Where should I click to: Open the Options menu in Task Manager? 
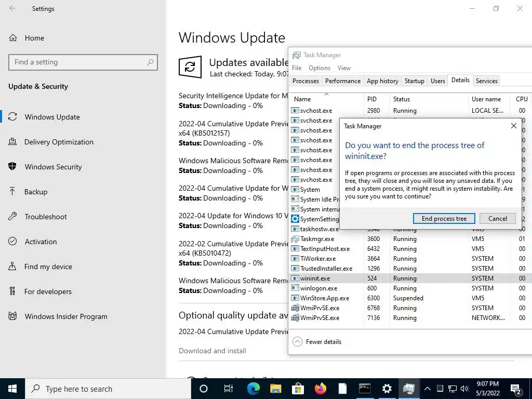[x=320, y=68]
